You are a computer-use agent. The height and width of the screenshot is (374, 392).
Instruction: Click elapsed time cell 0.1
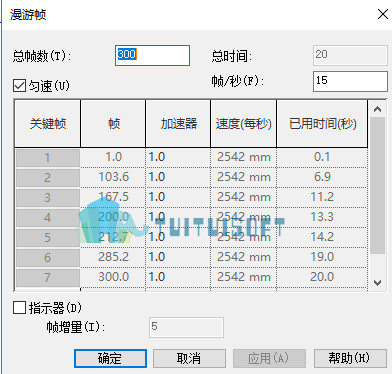[322, 157]
